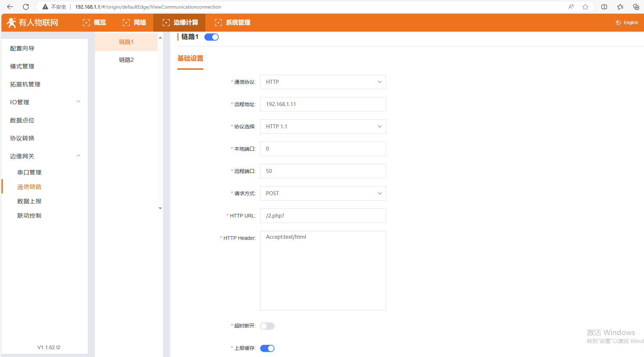Viewport: 644px width, 357px height.
Task: Click the page refresh icon
Action: pos(26,7)
